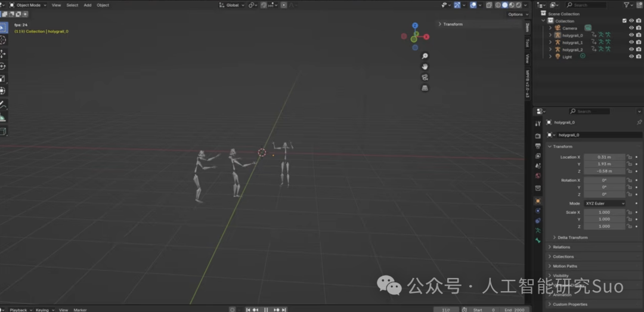
Task: Click the zoom view magnifier icon
Action: tap(425, 56)
